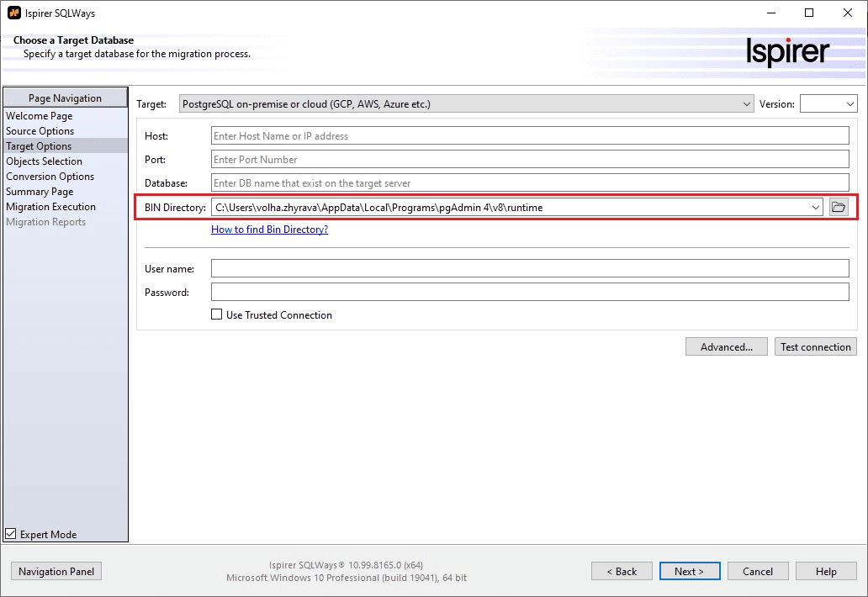Open folder browser for BIN Directory
868x597 pixels.
(838, 207)
